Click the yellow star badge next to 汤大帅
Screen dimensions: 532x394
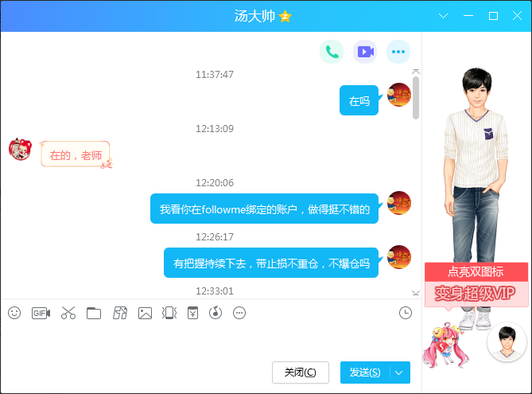[285, 16]
